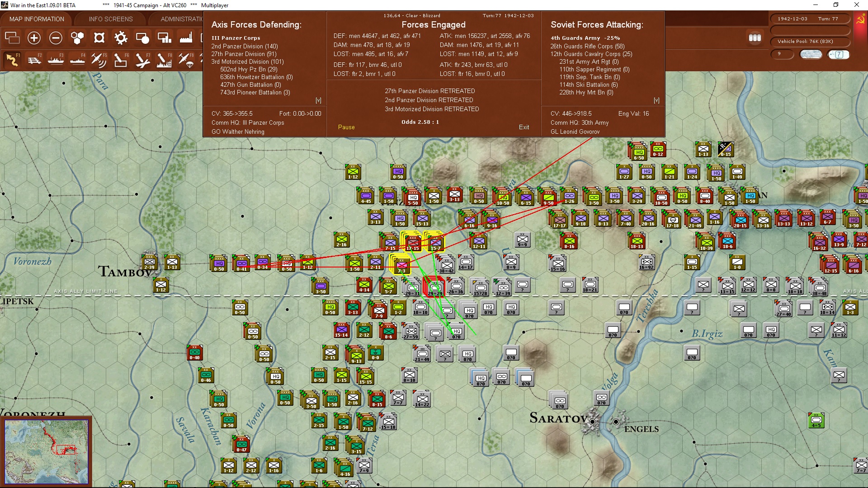Click the zoom out minus icon

click(56, 38)
